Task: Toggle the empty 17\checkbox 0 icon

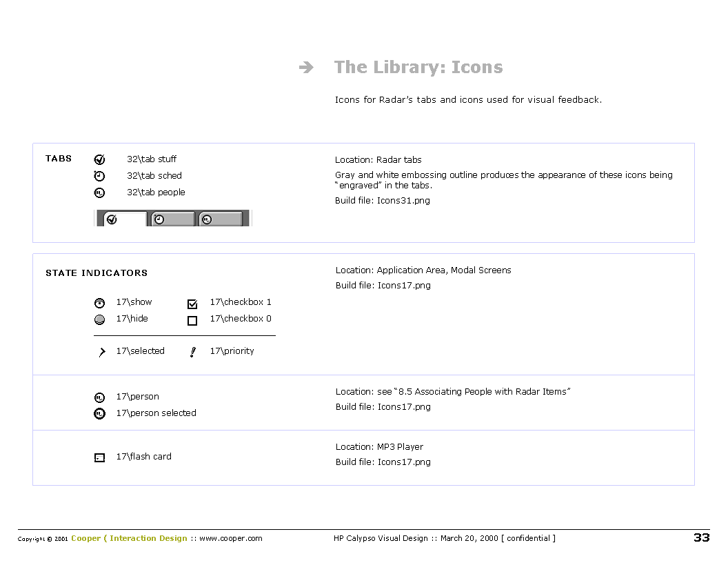Action: click(192, 321)
